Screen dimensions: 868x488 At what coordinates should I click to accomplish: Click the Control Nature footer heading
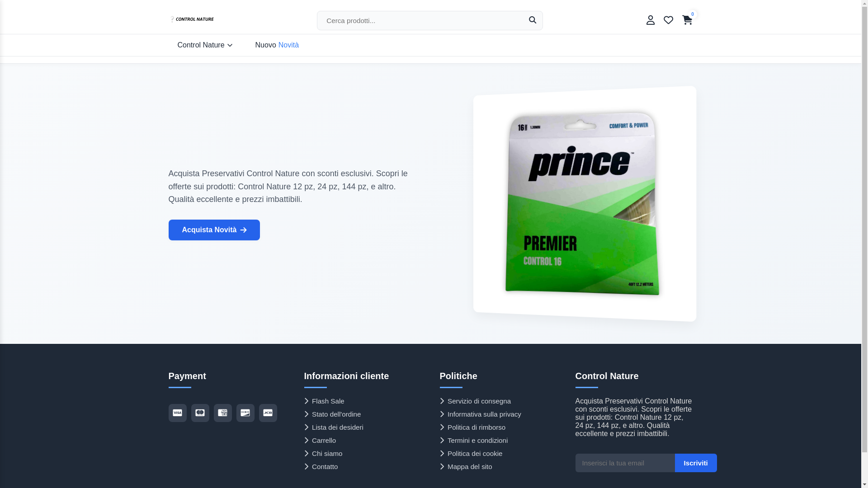pos(607,376)
